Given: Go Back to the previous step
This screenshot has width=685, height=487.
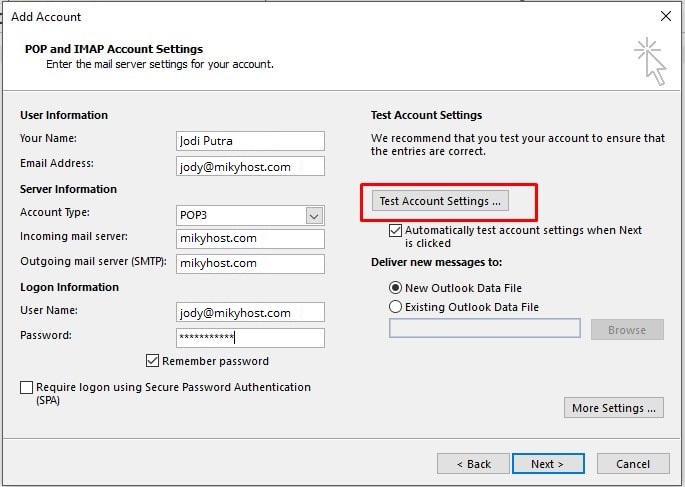Looking at the screenshot, I should pos(473,464).
